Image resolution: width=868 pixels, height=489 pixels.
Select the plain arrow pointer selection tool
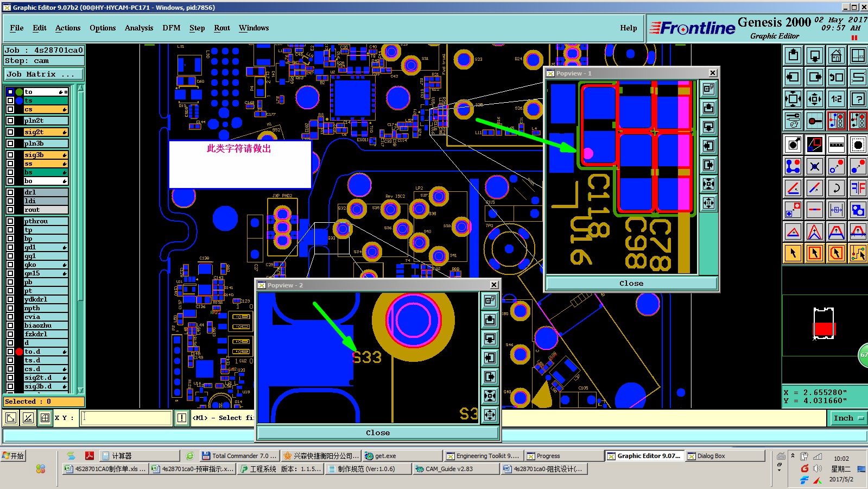[x=793, y=253]
